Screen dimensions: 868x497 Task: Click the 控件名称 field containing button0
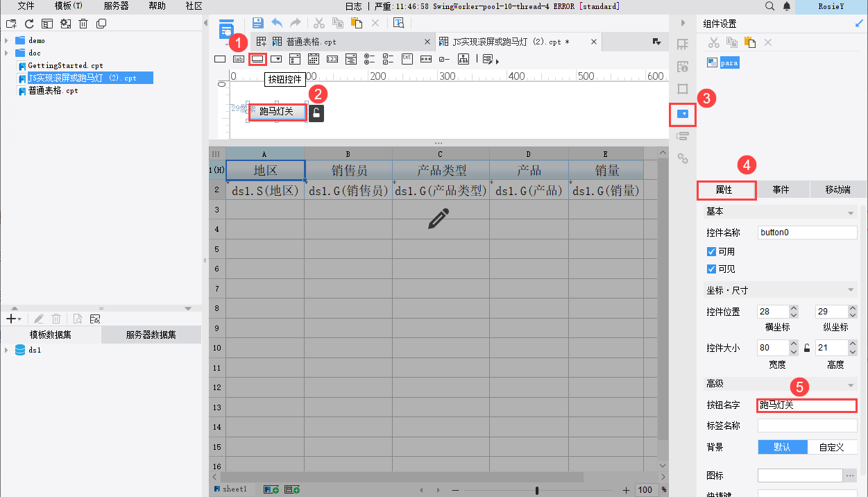[807, 233]
